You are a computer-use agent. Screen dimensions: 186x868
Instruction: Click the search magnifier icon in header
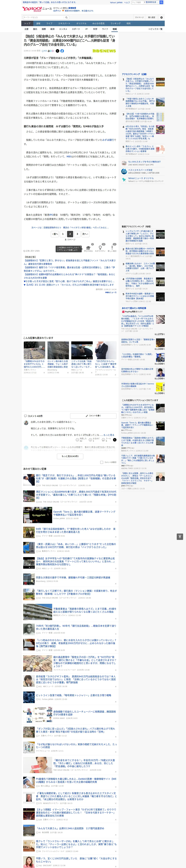(161, 2)
